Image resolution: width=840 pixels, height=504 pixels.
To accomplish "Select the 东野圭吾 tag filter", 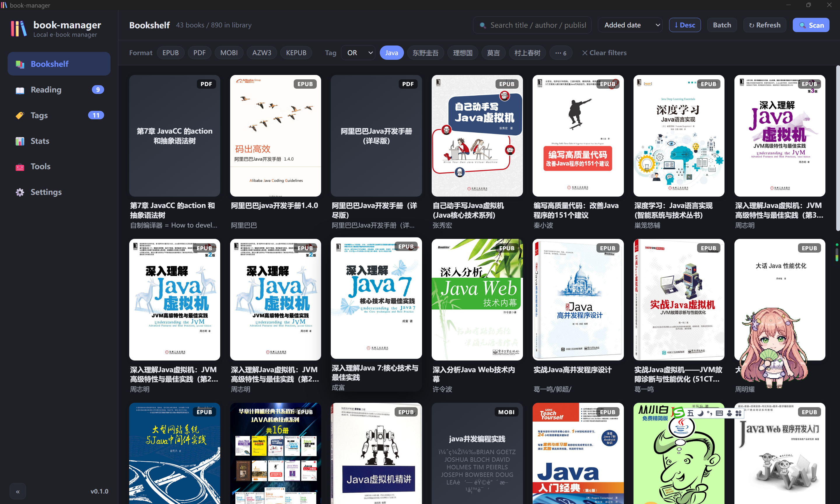I will (x=426, y=52).
